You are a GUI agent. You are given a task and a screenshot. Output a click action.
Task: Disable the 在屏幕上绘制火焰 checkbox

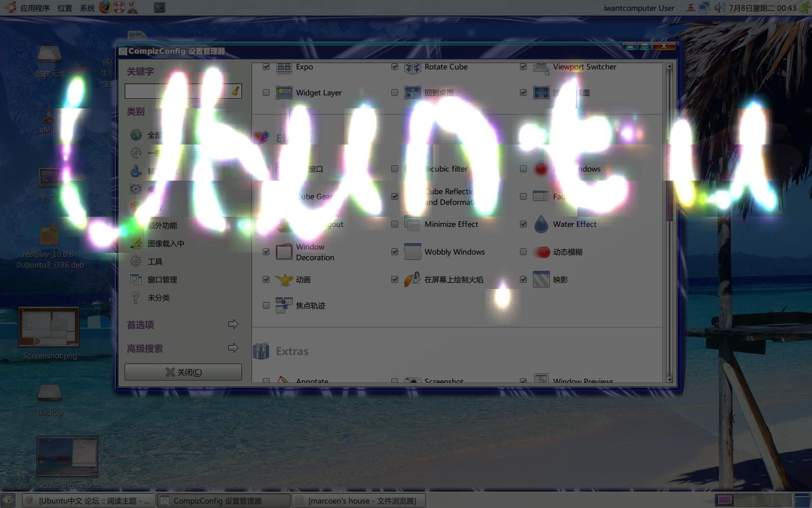tap(395, 279)
